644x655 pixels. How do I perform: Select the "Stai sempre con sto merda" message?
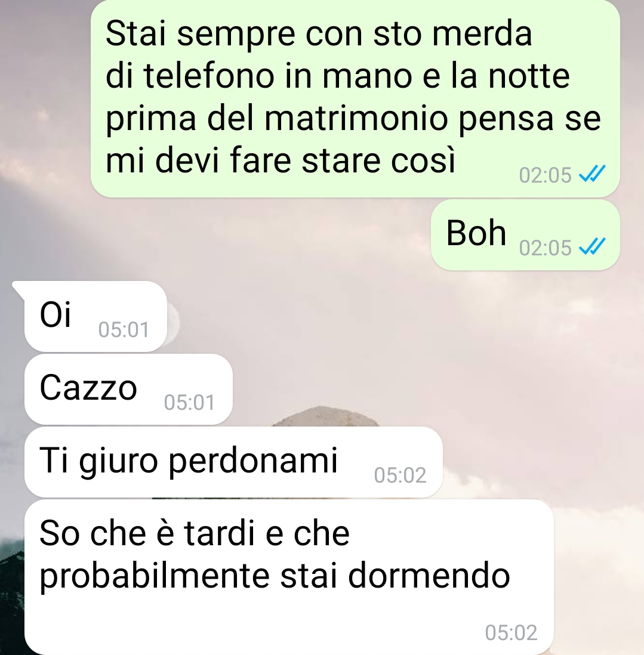coord(355,98)
